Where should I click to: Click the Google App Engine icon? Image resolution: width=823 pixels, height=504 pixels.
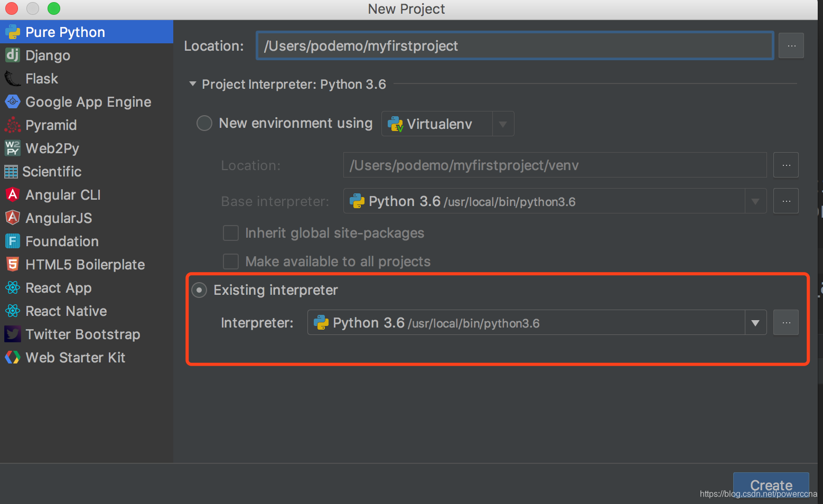click(13, 101)
